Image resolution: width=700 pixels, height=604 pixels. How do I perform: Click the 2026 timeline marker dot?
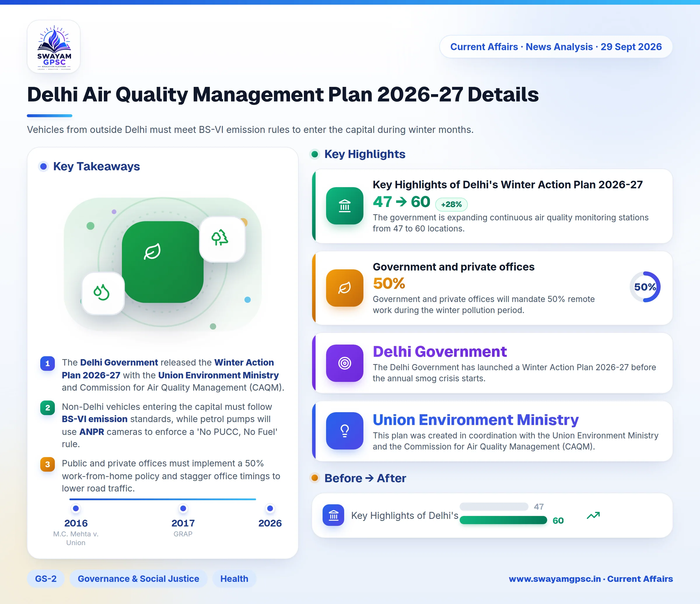(x=270, y=508)
